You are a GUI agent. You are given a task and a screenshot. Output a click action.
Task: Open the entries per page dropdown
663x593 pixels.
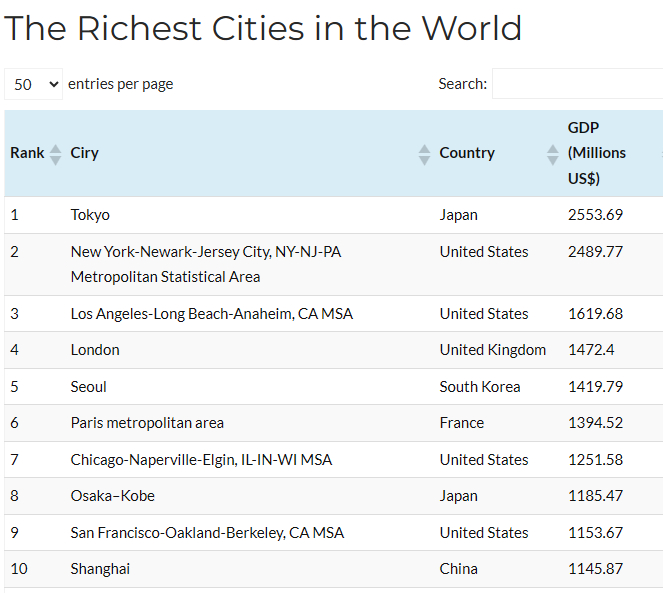click(33, 84)
